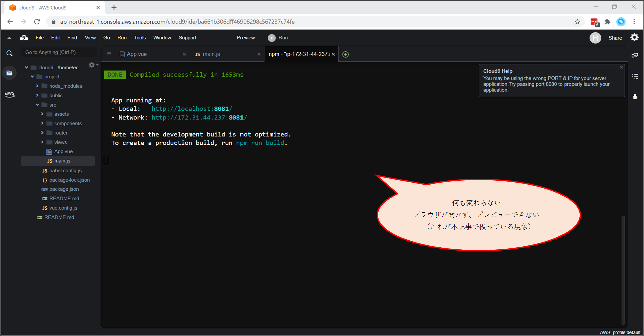The height and width of the screenshot is (336, 644).
Task: Close the Cloud9 Help notification
Action: [621, 67]
